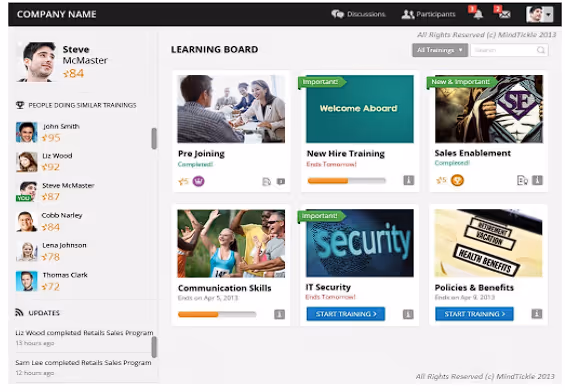The image size is (565, 392).
Task: Start training for IT Security
Action: (x=346, y=314)
